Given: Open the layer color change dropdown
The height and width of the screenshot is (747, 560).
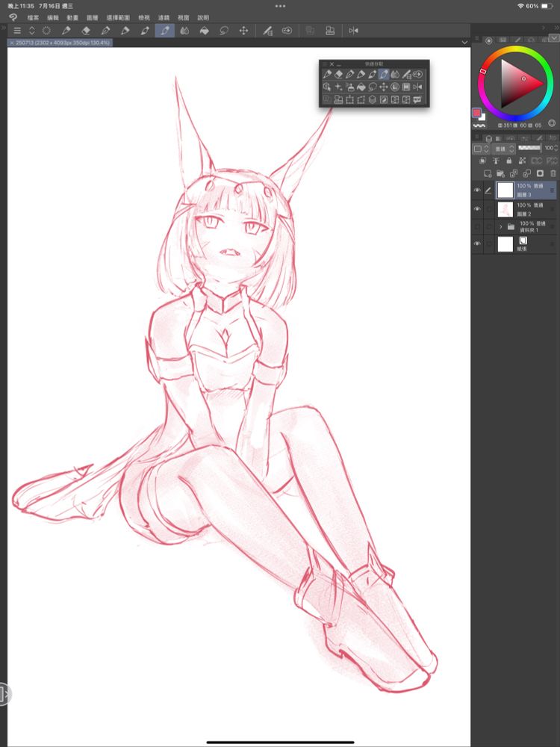Looking at the screenshot, I should click(480, 149).
